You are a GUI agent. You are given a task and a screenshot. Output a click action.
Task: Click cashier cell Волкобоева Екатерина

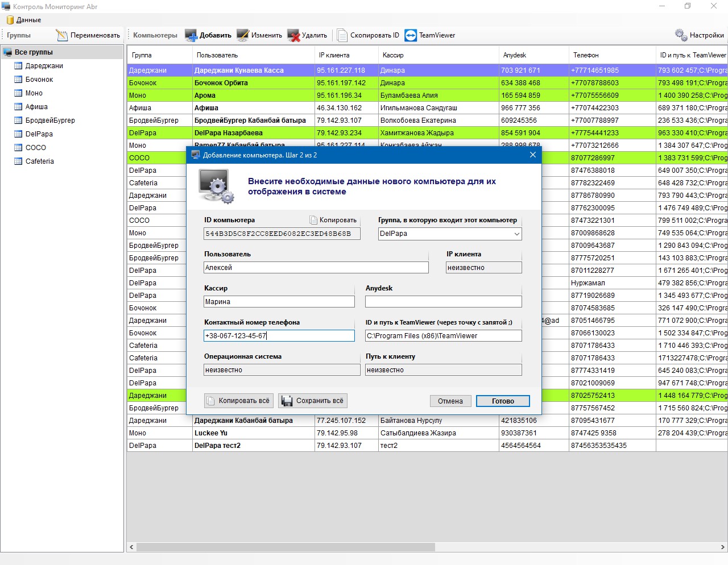click(x=439, y=121)
